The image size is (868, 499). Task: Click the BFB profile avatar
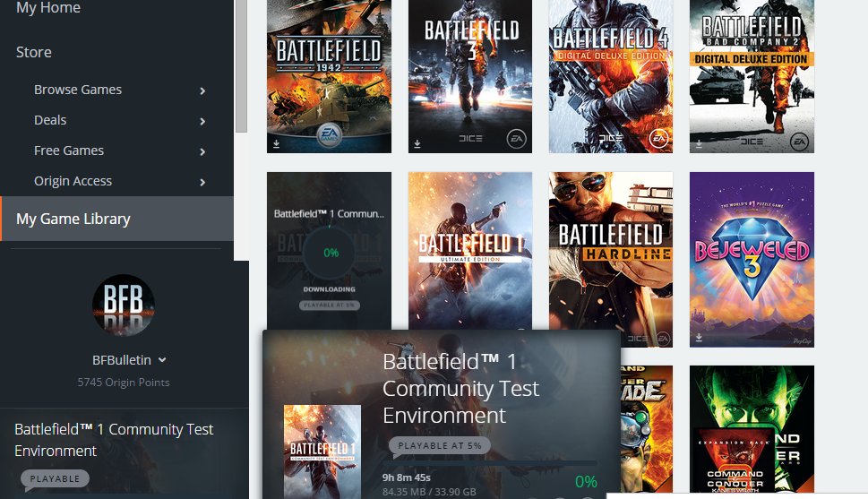(123, 305)
